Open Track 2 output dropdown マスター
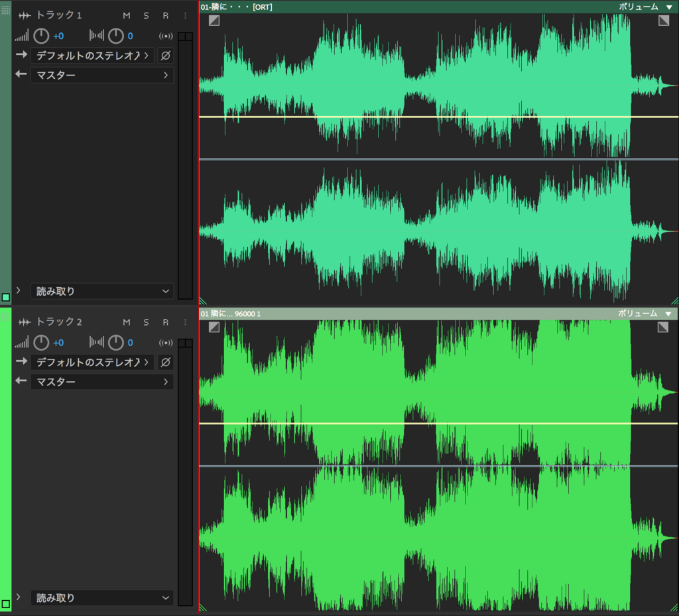Screen dimensions: 679x616 tap(101, 381)
